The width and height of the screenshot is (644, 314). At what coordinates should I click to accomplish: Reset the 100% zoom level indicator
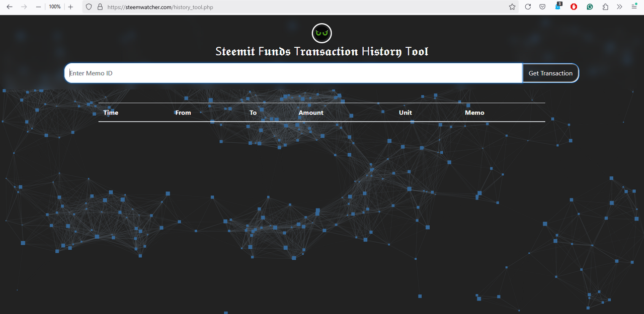55,7
